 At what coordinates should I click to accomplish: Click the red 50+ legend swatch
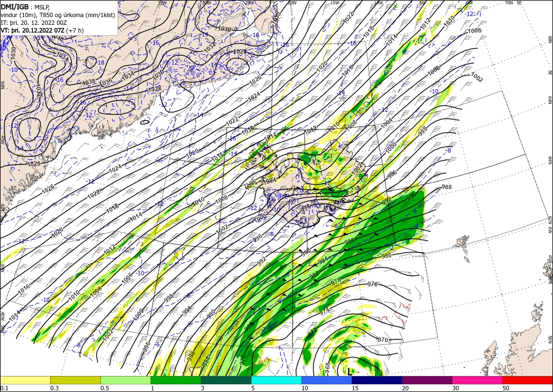pyautogui.click(x=528, y=380)
